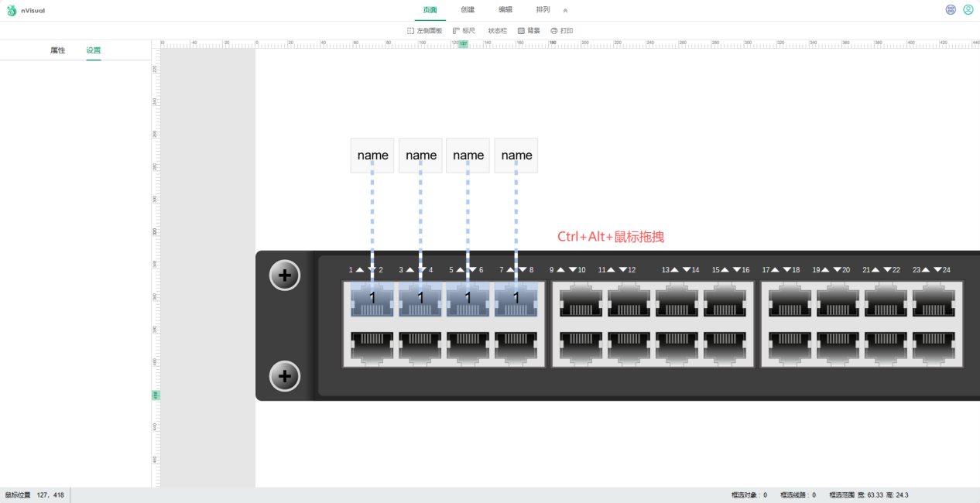
Task: Toggle the 标尺 ruler display
Action: pos(464,31)
